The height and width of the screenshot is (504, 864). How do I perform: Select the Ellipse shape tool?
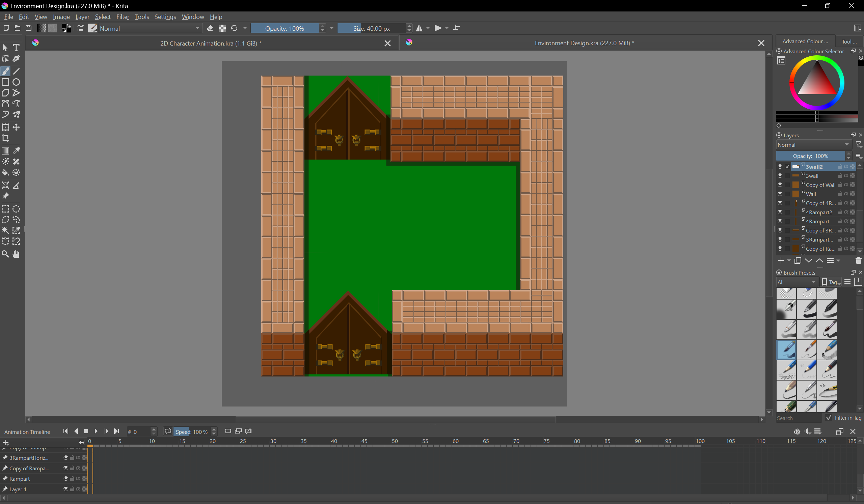[x=17, y=82]
